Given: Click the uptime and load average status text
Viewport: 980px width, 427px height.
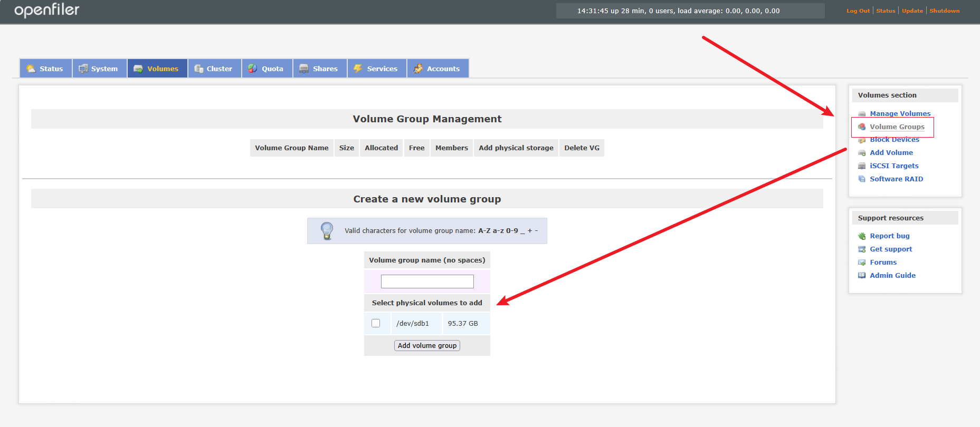Looking at the screenshot, I should coord(679,11).
